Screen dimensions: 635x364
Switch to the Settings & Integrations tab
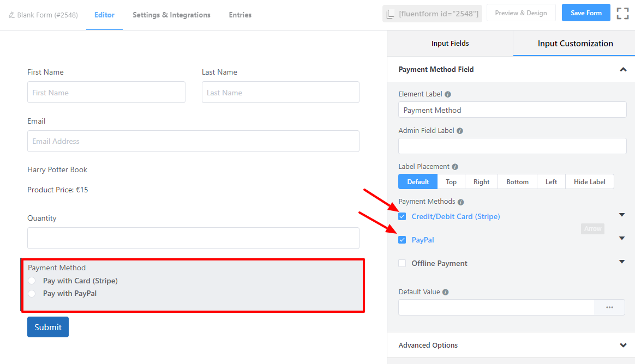(171, 15)
